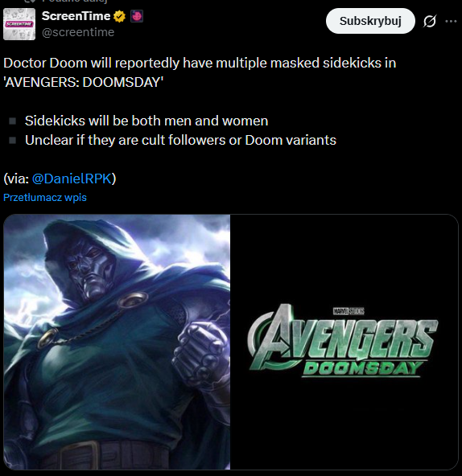This screenshot has height=476, width=462.
Task: Click Przetłumacz wpis to translate post
Action: pos(45,198)
